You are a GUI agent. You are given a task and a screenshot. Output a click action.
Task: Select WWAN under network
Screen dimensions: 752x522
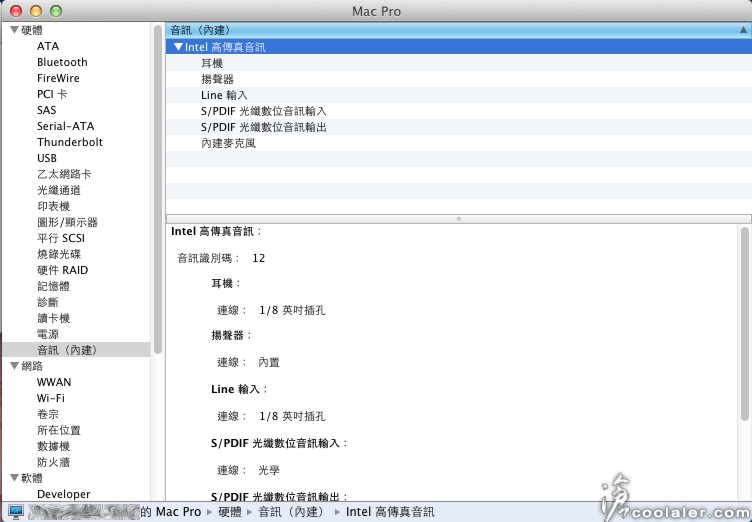(x=54, y=382)
